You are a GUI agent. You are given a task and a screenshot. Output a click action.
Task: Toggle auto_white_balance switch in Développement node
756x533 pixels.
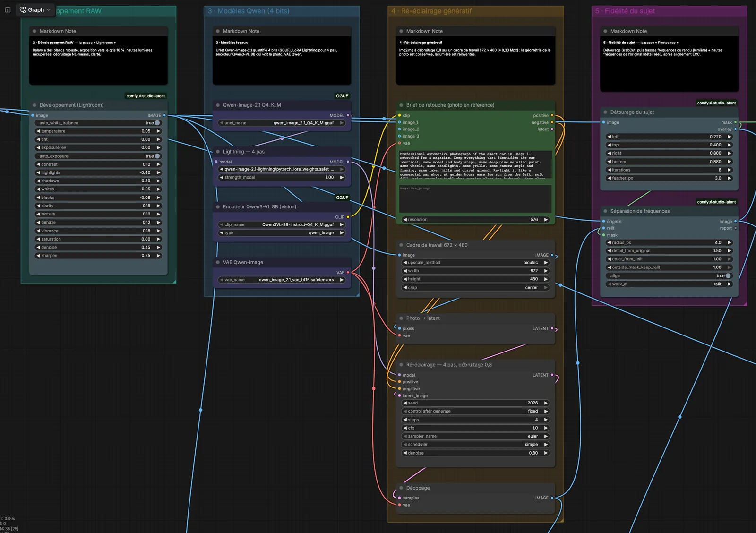(x=157, y=123)
